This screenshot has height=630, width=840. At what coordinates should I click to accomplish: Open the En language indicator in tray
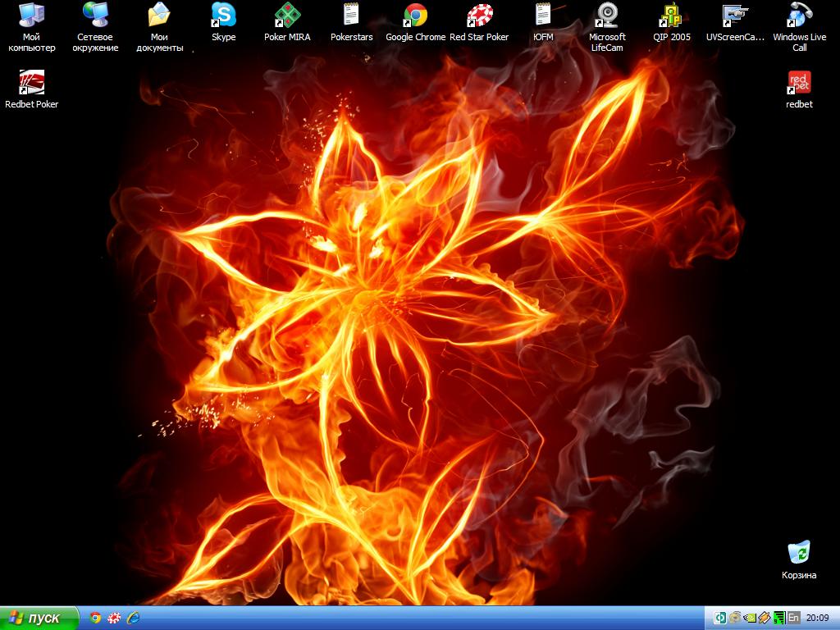click(793, 618)
